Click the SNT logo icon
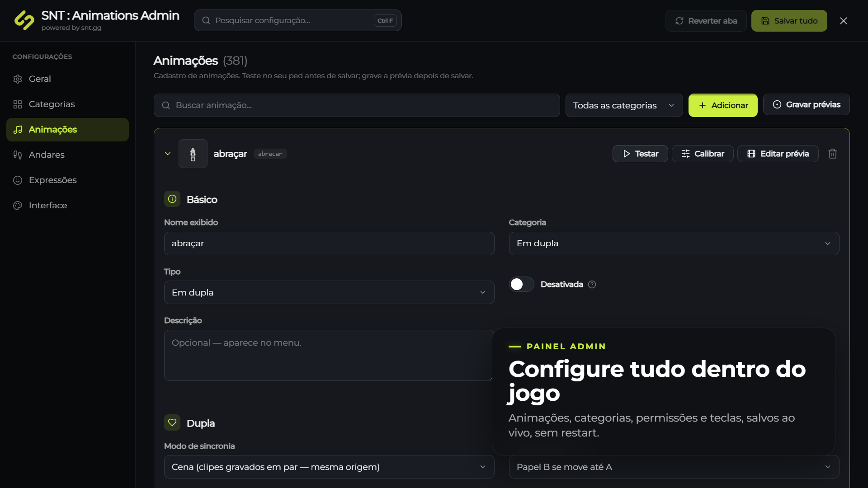 [24, 20]
